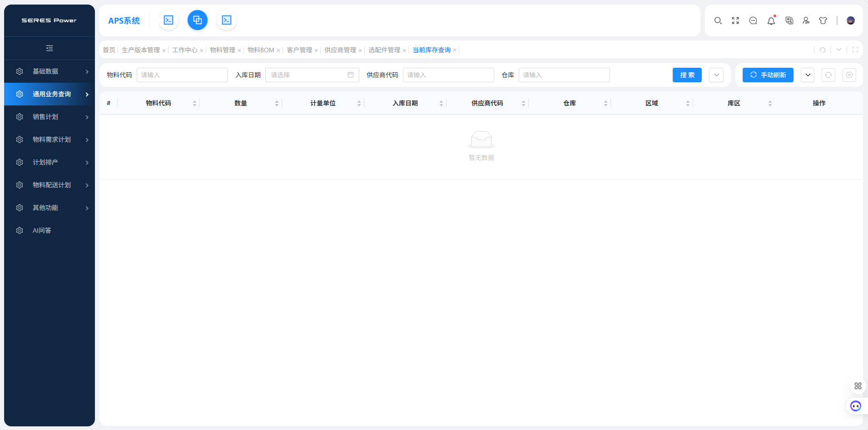This screenshot has width=868, height=430.
Task: Expand the 物料需求计划 sidebar menu
Action: [x=50, y=140]
